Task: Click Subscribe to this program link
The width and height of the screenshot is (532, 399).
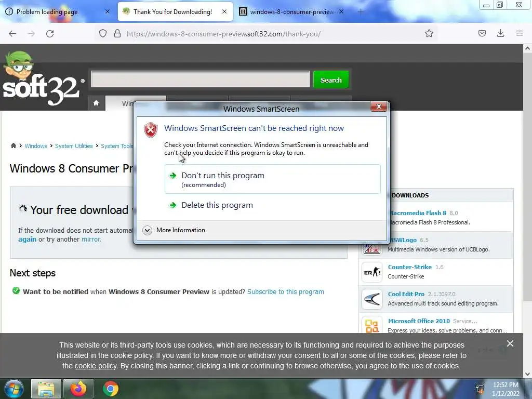Action: click(x=286, y=292)
